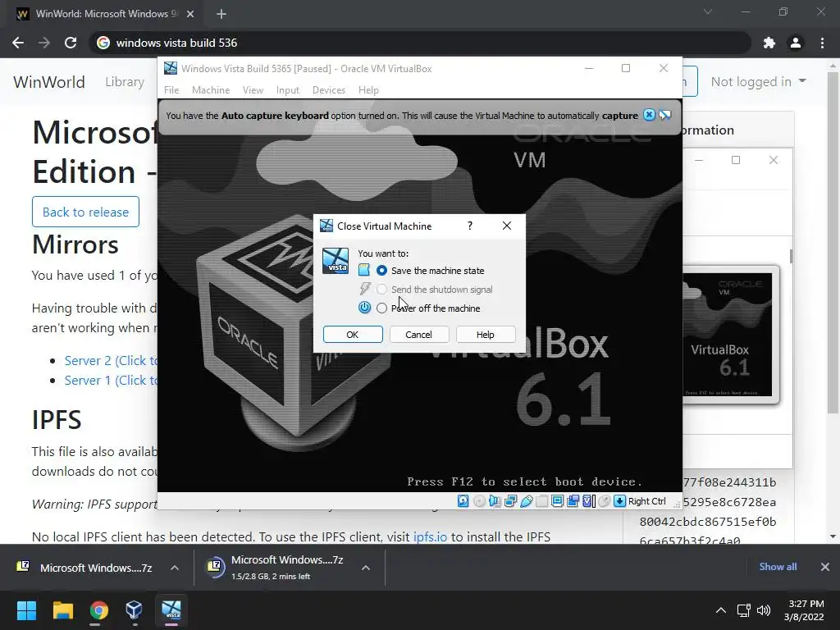This screenshot has width=840, height=630.
Task: Click the audio speaker icon in VirtualBox status bar
Action: coord(495,501)
